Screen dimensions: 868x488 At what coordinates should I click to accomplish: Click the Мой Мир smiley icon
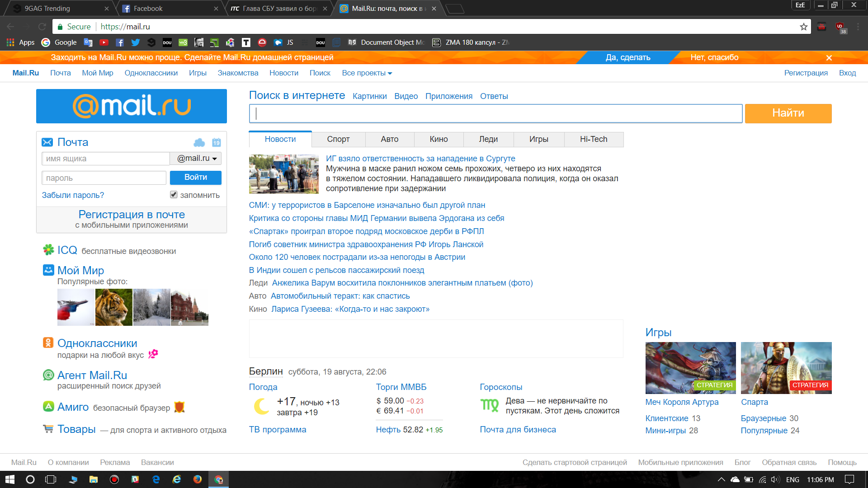(48, 270)
